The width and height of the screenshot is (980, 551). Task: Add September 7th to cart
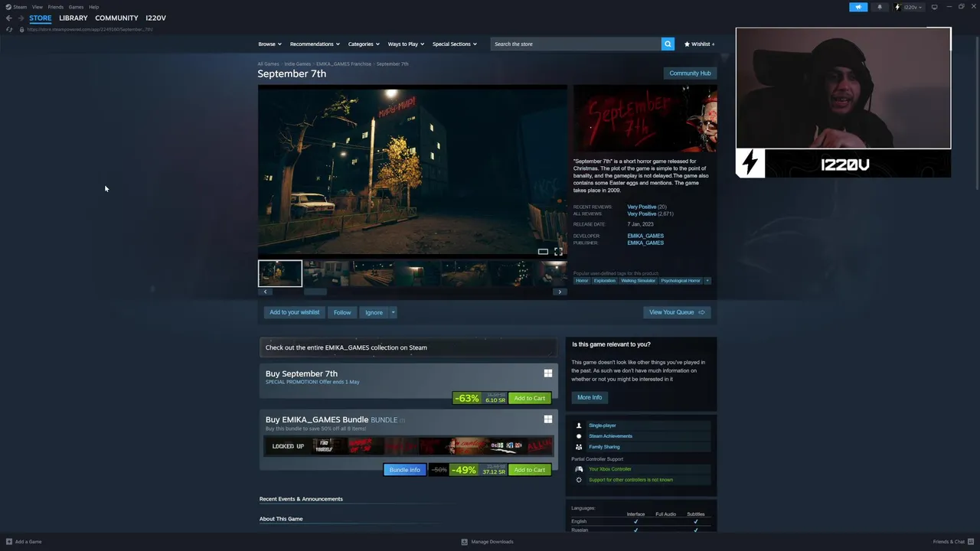pos(530,398)
